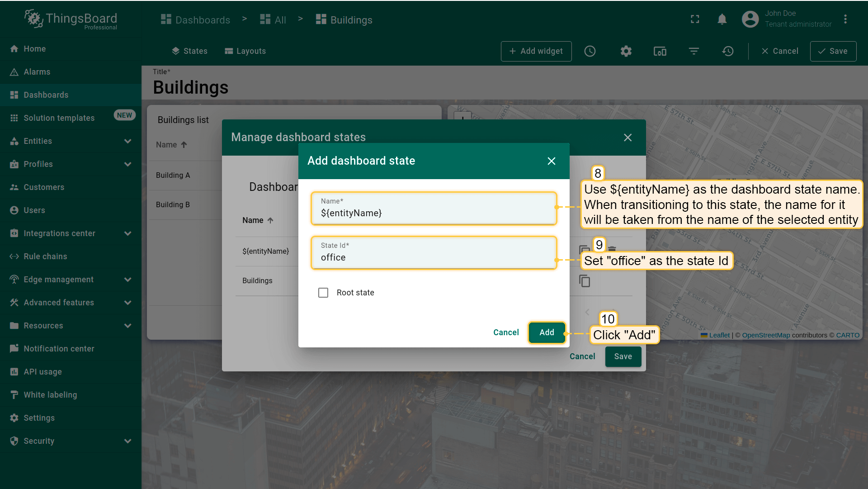The width and height of the screenshot is (868, 489).
Task: Toggle fullscreen mode icon
Action: [x=695, y=19]
